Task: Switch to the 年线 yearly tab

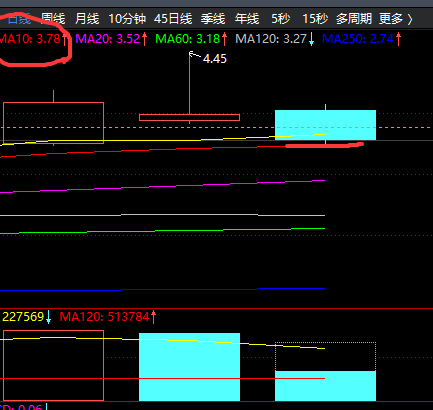Action: tap(247, 19)
